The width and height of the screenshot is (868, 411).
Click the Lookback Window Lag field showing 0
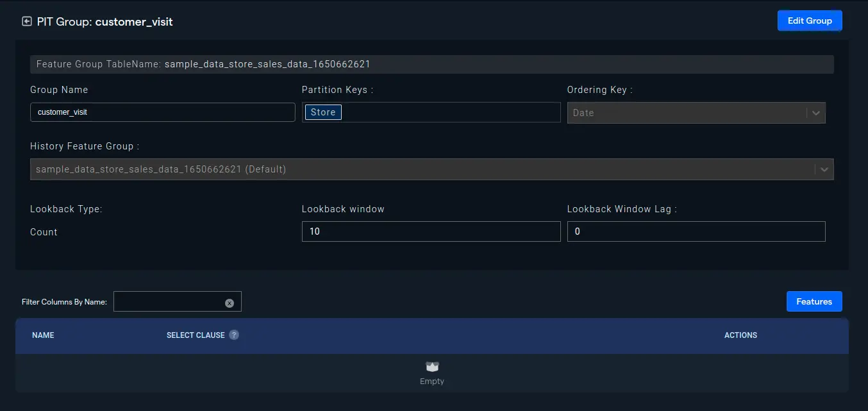[696, 231]
